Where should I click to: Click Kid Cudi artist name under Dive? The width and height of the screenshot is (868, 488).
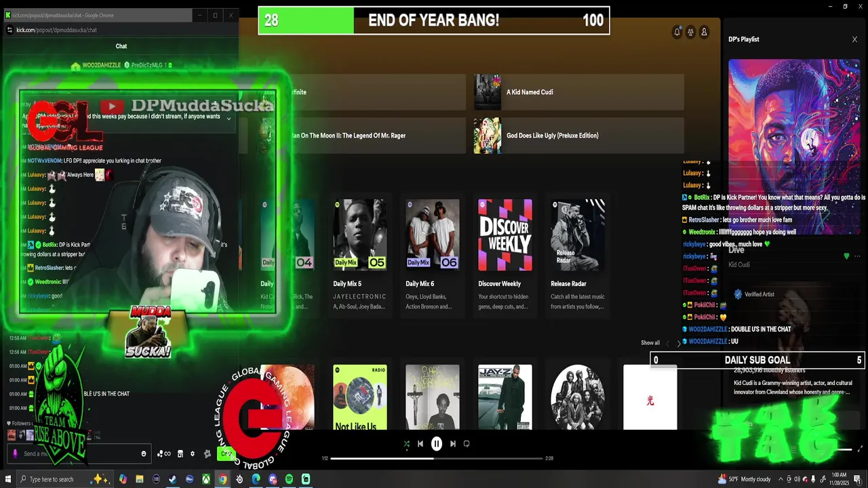pos(739,265)
